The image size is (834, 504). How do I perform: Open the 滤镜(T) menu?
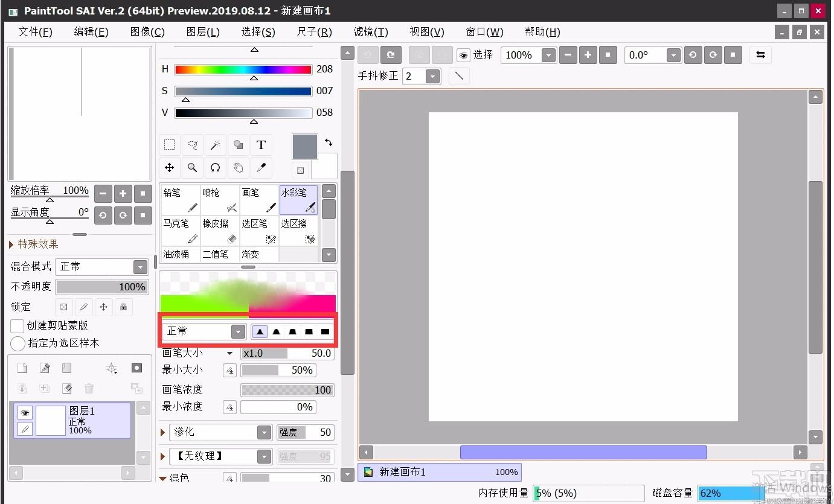click(371, 32)
